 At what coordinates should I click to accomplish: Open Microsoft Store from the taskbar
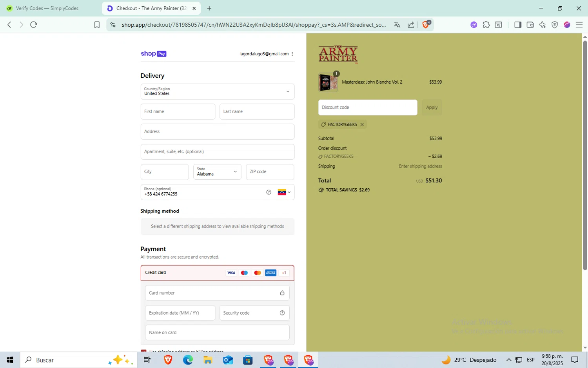[x=248, y=360]
